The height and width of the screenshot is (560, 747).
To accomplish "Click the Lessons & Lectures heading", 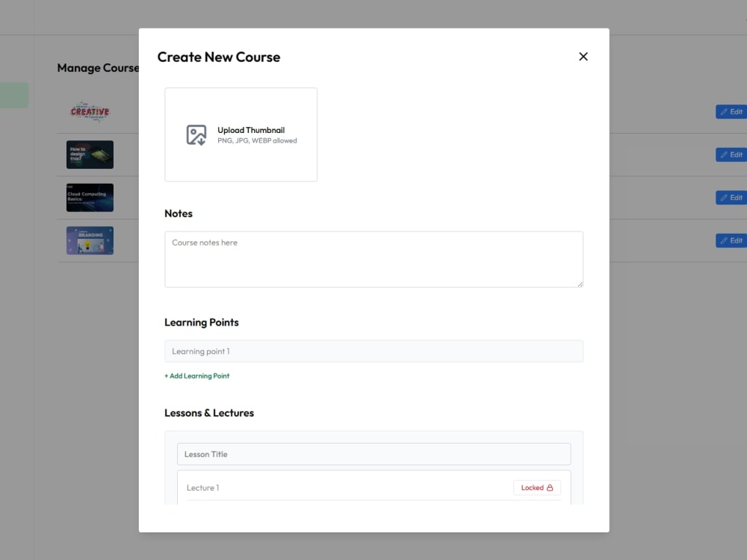I will [209, 413].
